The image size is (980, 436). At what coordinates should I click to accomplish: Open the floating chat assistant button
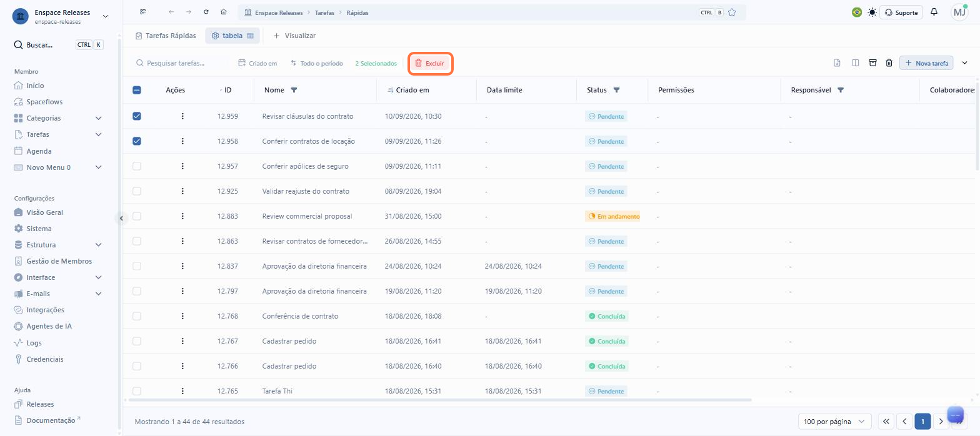click(x=956, y=415)
